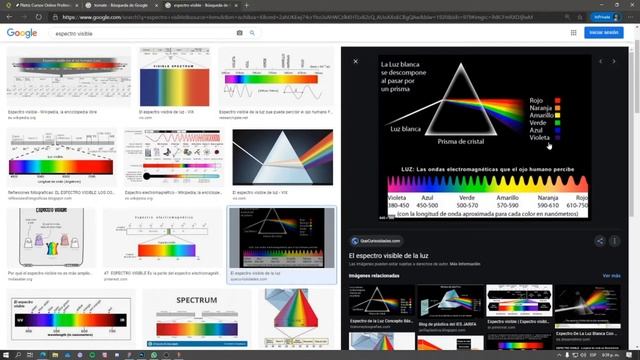Show hidden system tray icons

pos(559,355)
